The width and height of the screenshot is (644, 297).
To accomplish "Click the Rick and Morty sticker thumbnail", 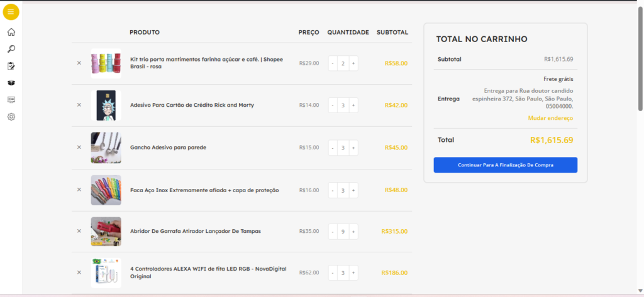I will tap(106, 105).
